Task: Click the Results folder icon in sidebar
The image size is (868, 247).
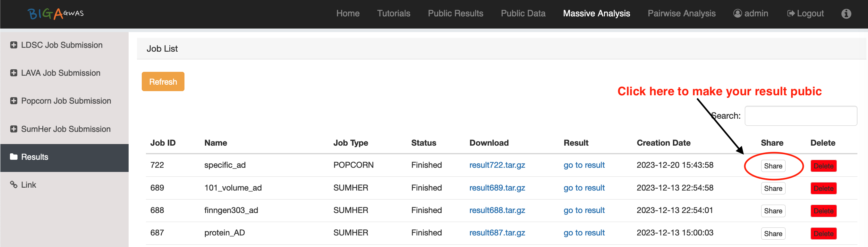Action: (13, 157)
